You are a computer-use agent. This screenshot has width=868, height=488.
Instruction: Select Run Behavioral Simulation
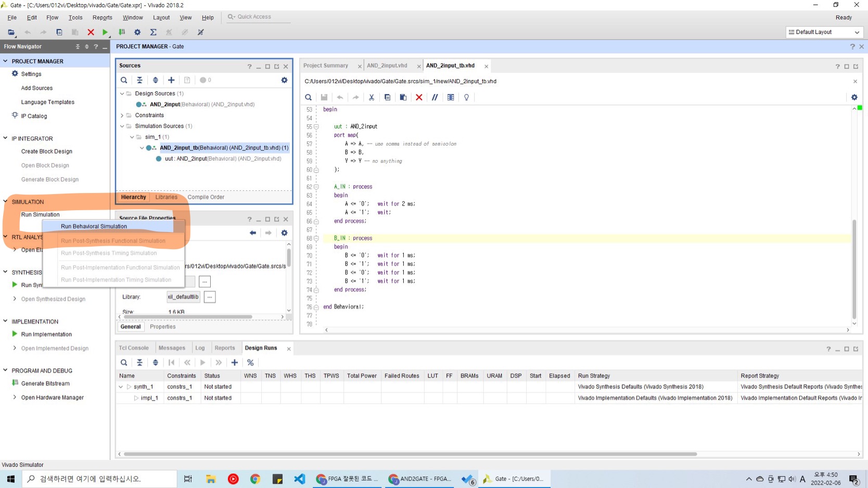(x=94, y=226)
